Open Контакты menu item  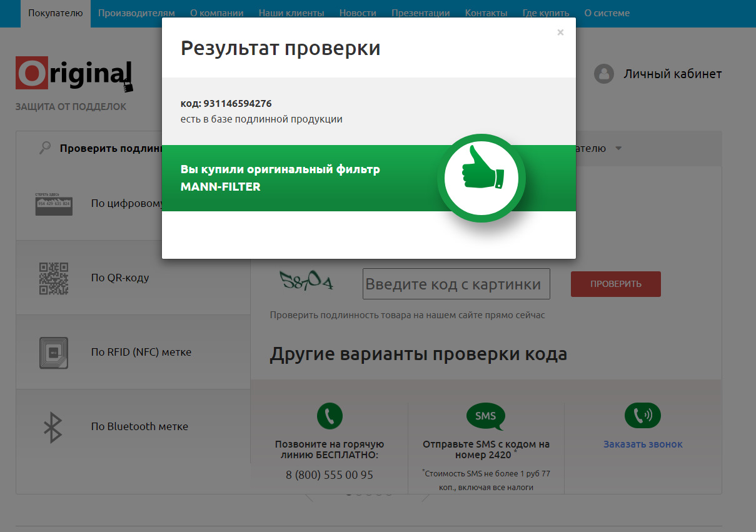click(486, 13)
